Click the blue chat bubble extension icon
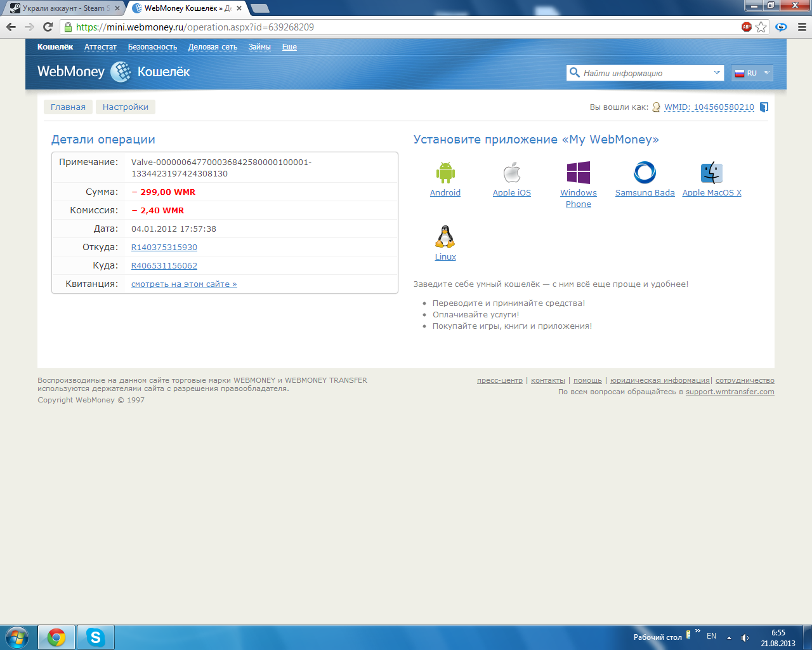The height and width of the screenshot is (650, 812). (782, 27)
